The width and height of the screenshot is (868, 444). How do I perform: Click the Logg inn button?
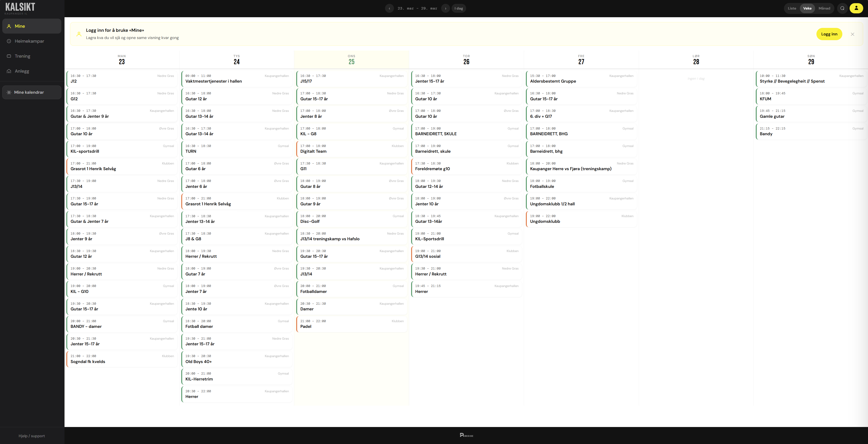click(829, 34)
